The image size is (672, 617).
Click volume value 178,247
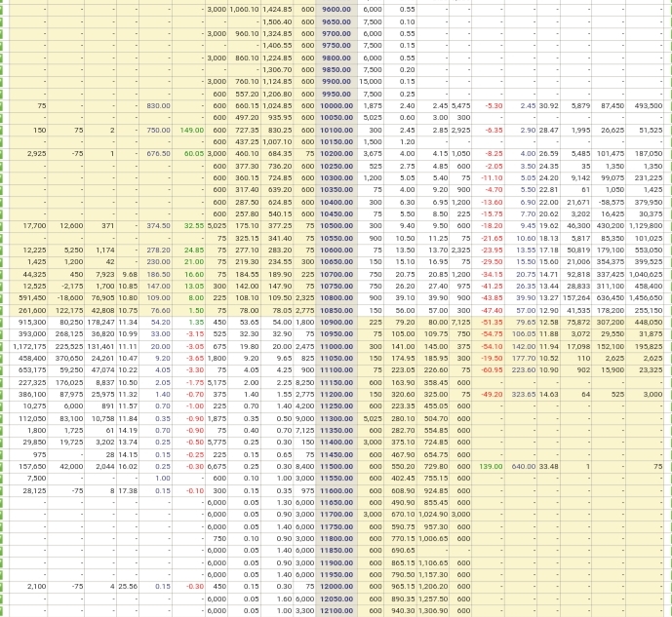pos(100,322)
